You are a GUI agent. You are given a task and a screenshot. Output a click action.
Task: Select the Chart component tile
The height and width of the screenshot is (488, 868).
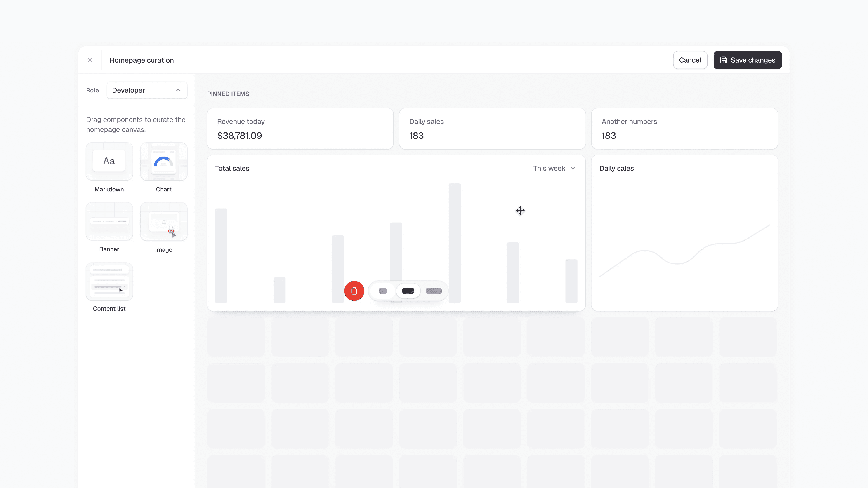[164, 161]
